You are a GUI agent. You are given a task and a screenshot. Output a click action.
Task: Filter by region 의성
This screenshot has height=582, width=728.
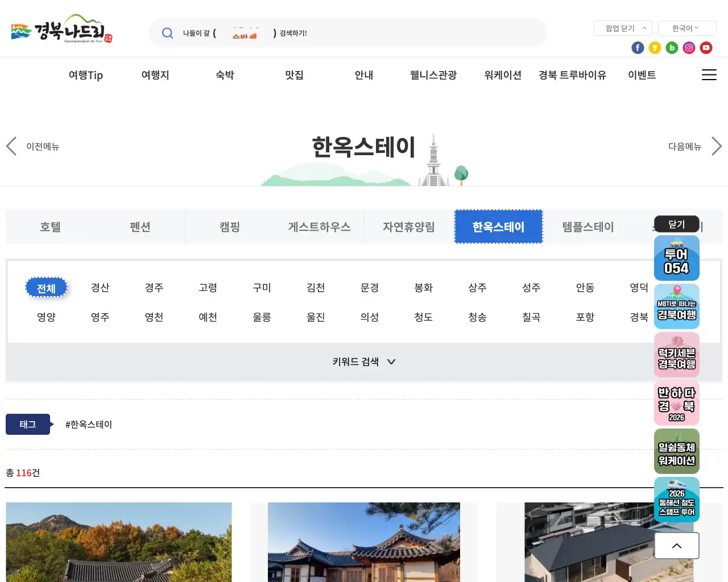click(x=370, y=317)
